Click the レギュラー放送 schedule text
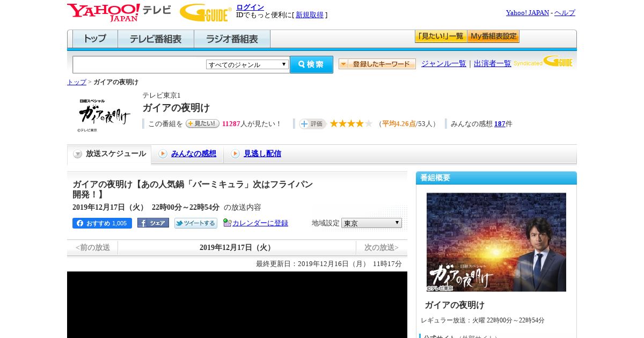The height and width of the screenshot is (338, 644). (x=482, y=320)
